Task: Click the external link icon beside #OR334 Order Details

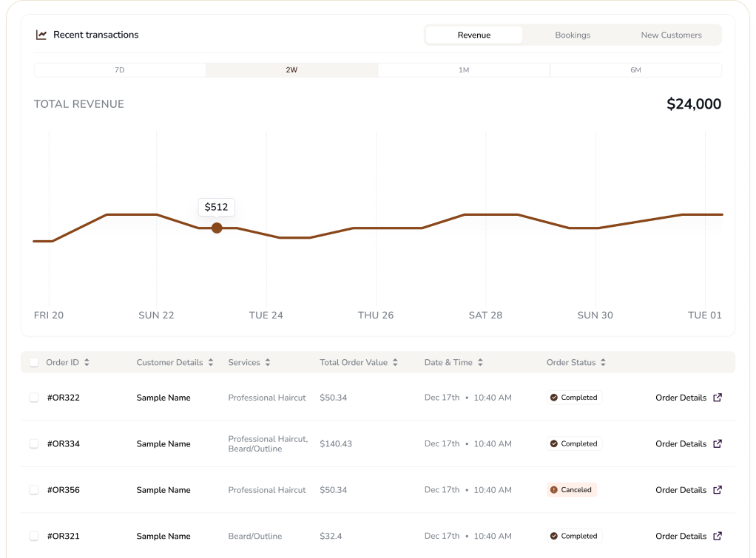Action: 716,443
